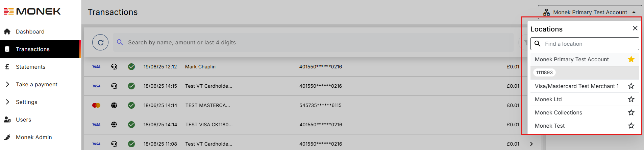The width and height of the screenshot is (644, 150).
Task: Click the Find a location field
Action: click(x=585, y=44)
